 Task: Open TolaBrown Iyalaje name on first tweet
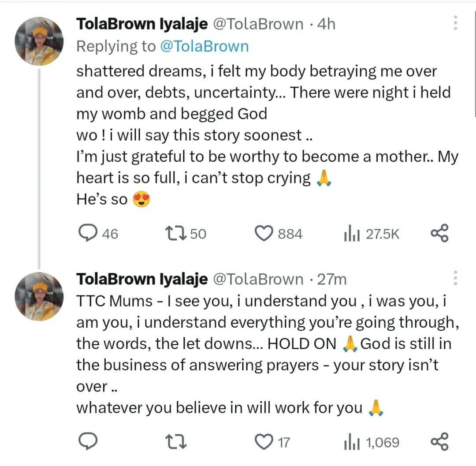[x=142, y=24]
